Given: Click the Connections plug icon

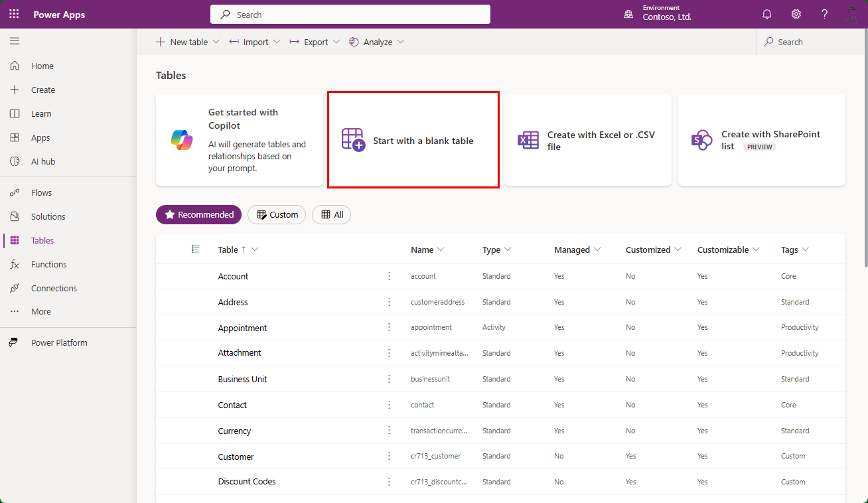Looking at the screenshot, I should click(x=15, y=288).
